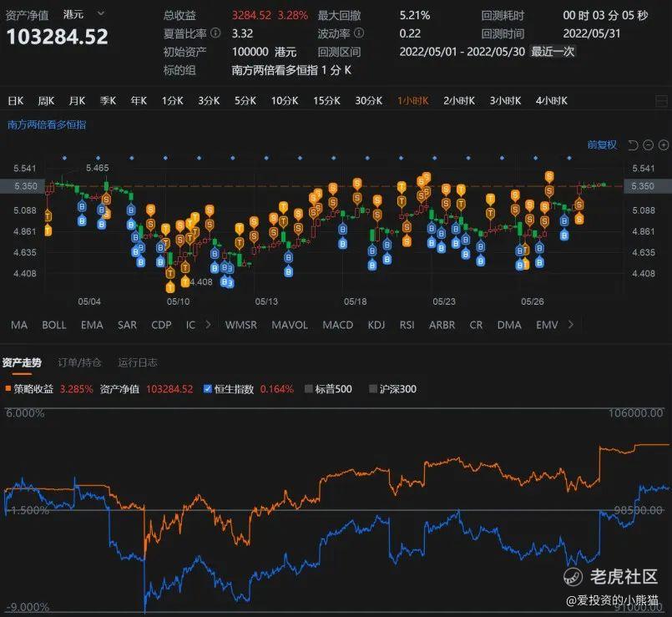This screenshot has width=672, height=617.
Task: Select the 1小时K timeframe
Action: tap(412, 101)
